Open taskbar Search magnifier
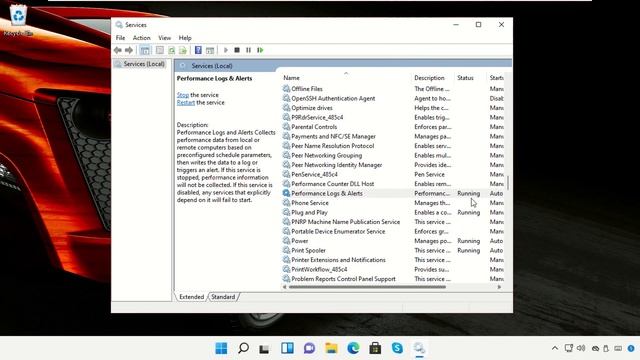Screen dimensions: 640x360 coord(243,348)
